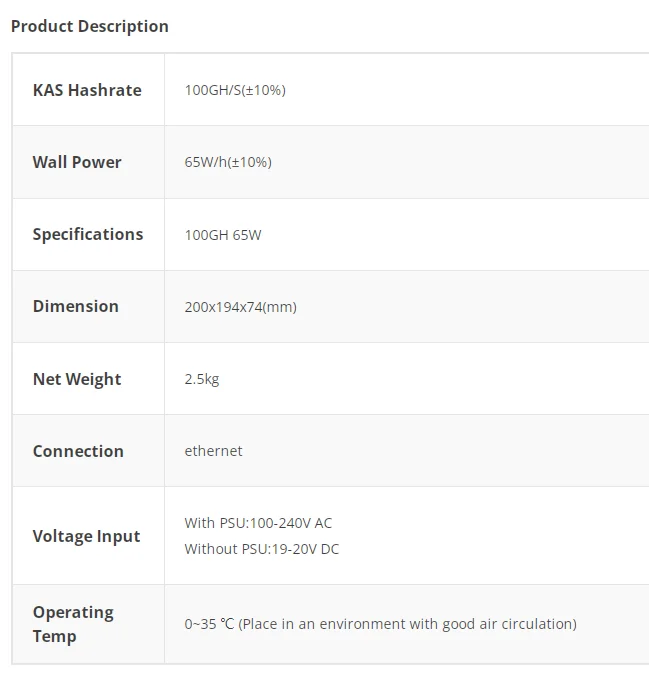Click the 100GH 65W specifications value

click(x=223, y=235)
